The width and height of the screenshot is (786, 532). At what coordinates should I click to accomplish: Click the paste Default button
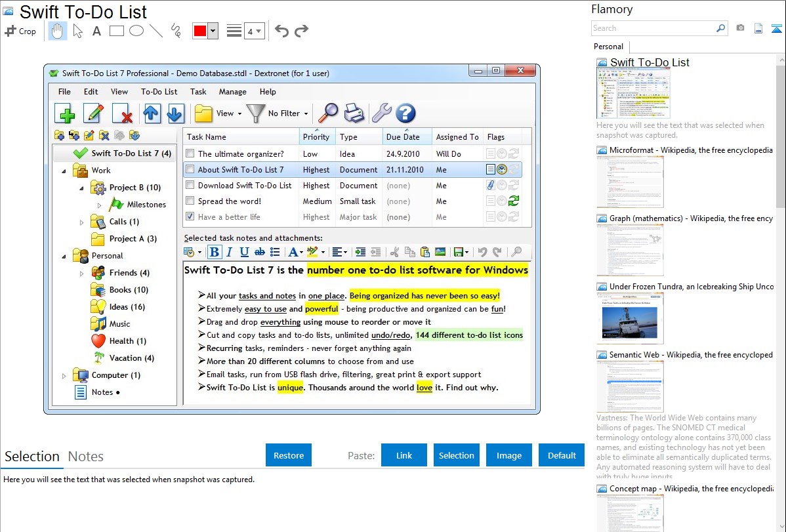click(x=562, y=455)
